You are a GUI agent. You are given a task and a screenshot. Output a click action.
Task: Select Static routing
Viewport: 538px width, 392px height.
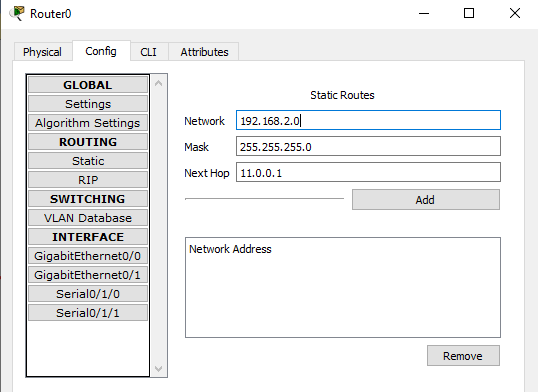[88, 161]
